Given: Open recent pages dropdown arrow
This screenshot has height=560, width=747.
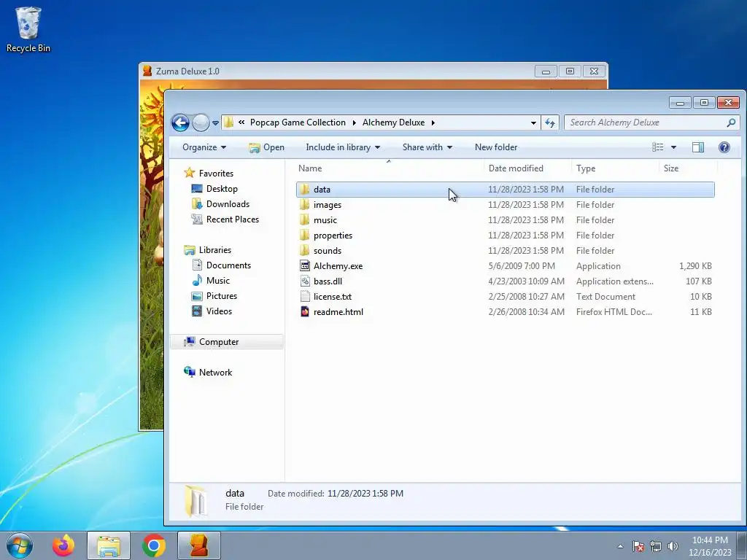Looking at the screenshot, I should [215, 122].
